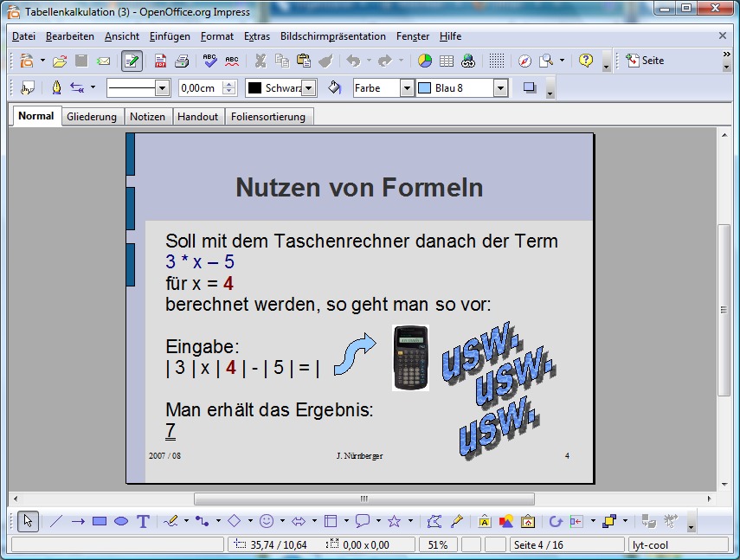Viewport: 740px width, 560px height.
Task: Click the Fontwork Gallery icon
Action: [483, 521]
